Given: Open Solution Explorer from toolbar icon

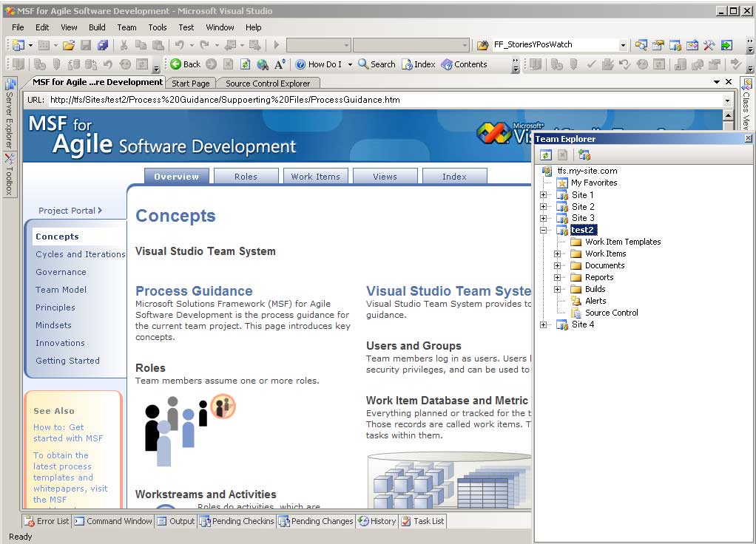Looking at the screenshot, I should 641,45.
